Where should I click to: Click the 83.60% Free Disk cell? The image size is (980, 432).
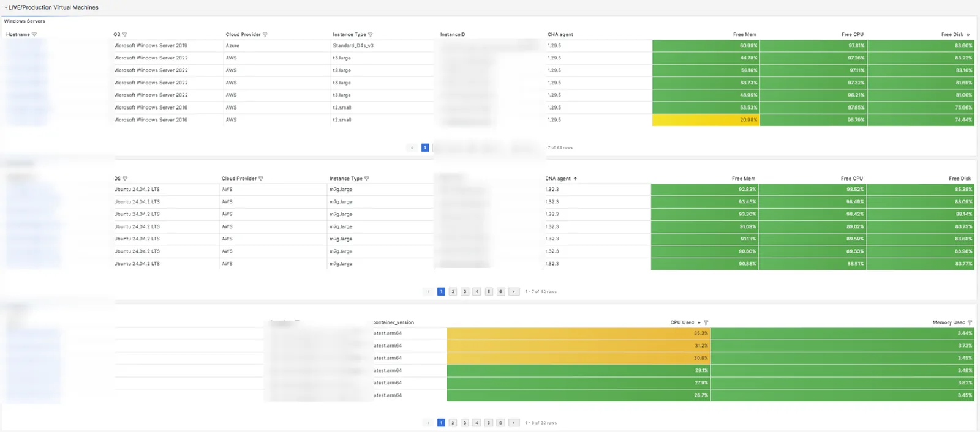pyautogui.click(x=921, y=46)
